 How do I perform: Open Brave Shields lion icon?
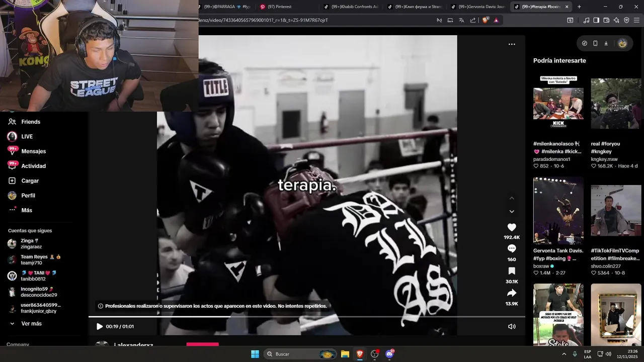pyautogui.click(x=485, y=20)
